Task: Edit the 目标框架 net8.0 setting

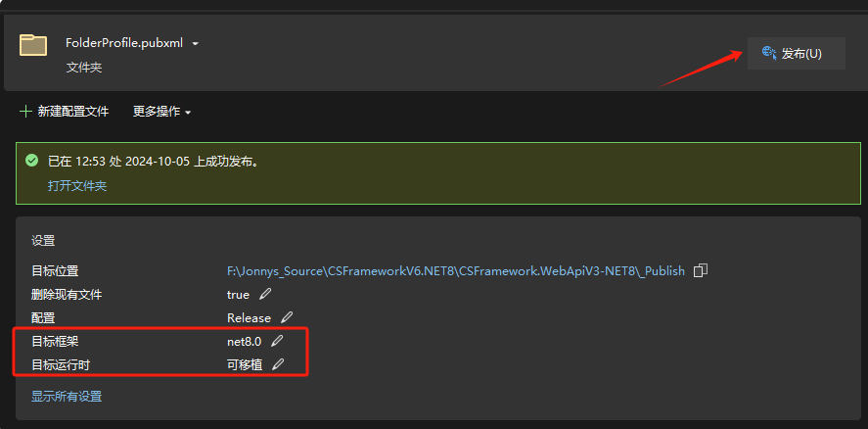Action: click(278, 341)
